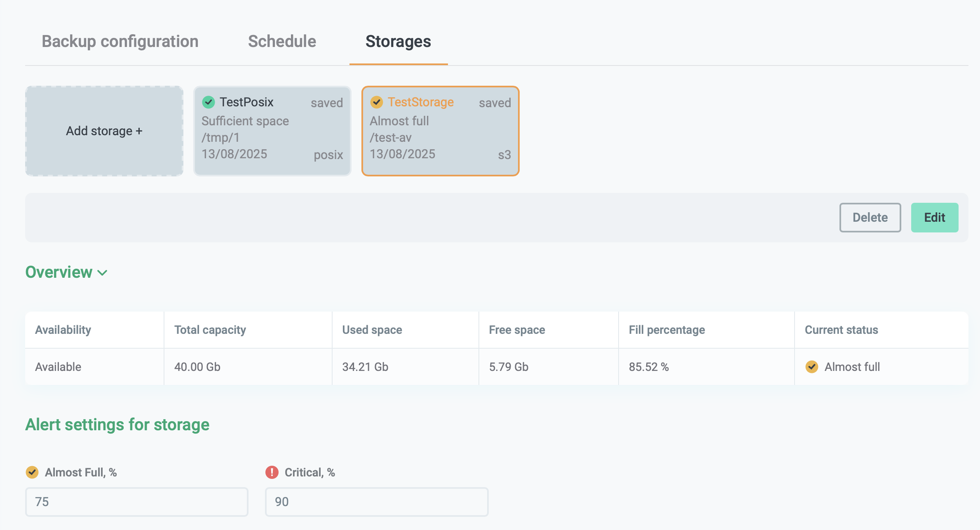The image size is (980, 530).
Task: Click the Edit button
Action: click(x=934, y=217)
